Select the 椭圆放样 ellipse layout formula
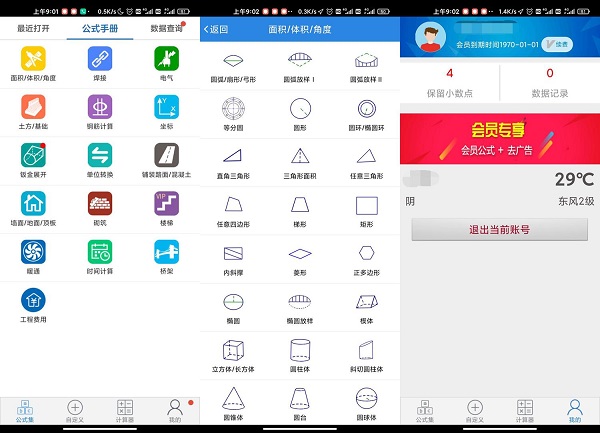The width and height of the screenshot is (600, 433). coord(300,308)
